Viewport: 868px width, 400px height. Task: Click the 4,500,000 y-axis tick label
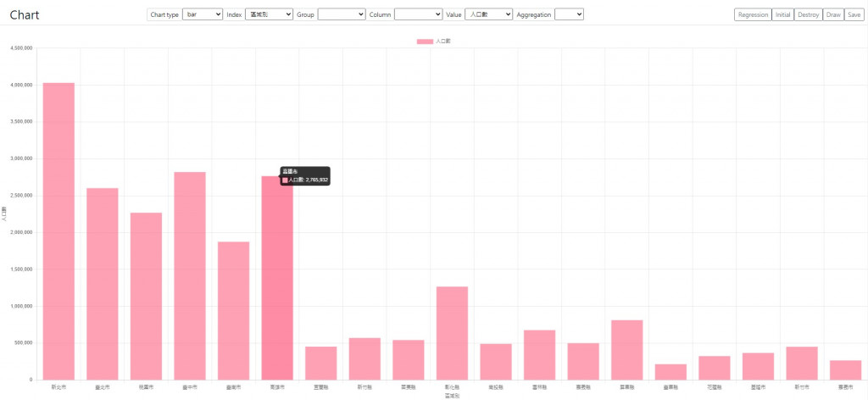[x=22, y=48]
